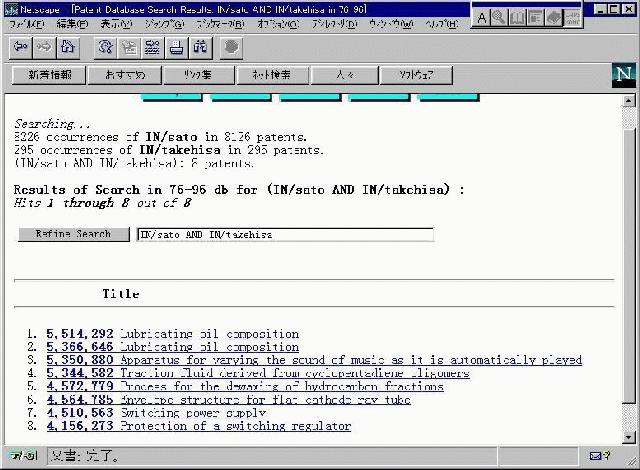
Task: Click the 新着情報 directory button
Action: click(x=49, y=75)
